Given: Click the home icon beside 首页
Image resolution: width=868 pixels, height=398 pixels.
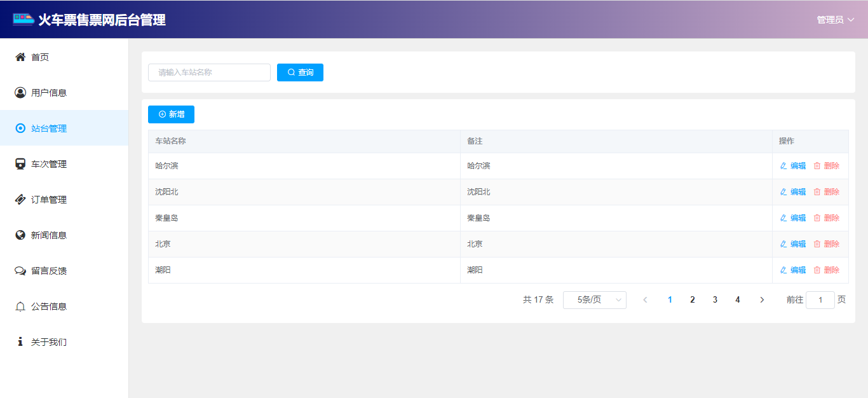Looking at the screenshot, I should (20, 57).
